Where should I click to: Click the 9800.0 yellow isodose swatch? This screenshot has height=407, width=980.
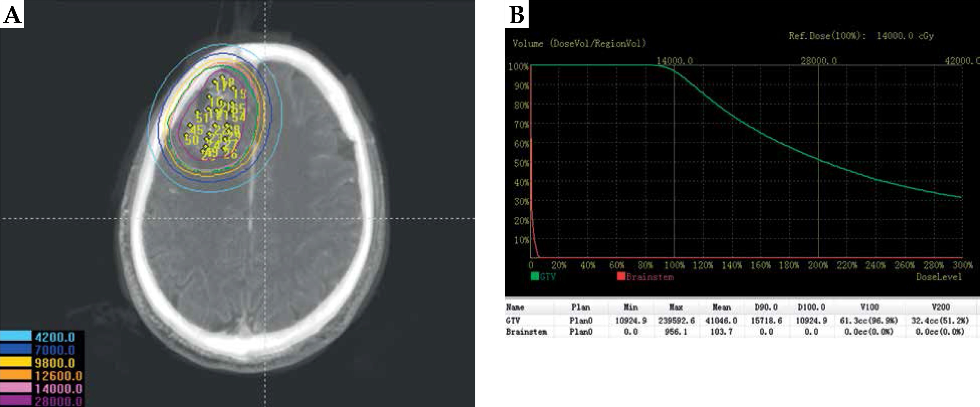click(x=16, y=362)
